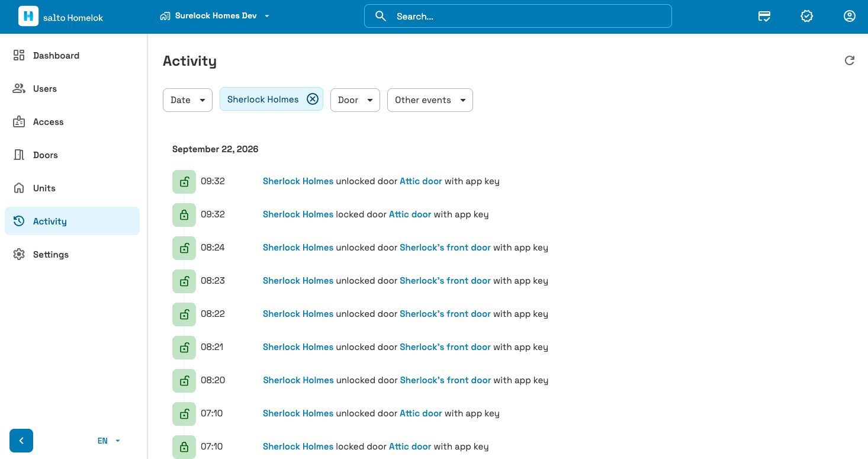Remove the Sherlock Holmes filter chip
The width and height of the screenshot is (868, 459).
pyautogui.click(x=313, y=99)
